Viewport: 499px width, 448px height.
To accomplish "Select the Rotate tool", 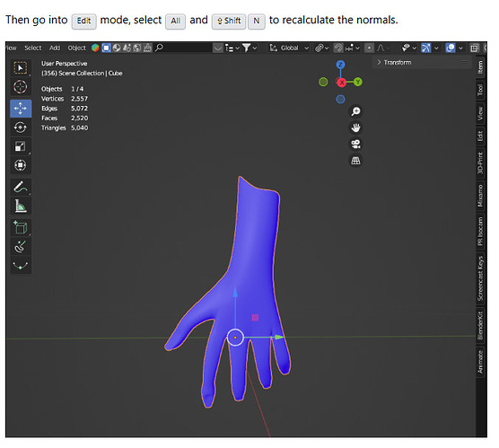I will tap(21, 127).
